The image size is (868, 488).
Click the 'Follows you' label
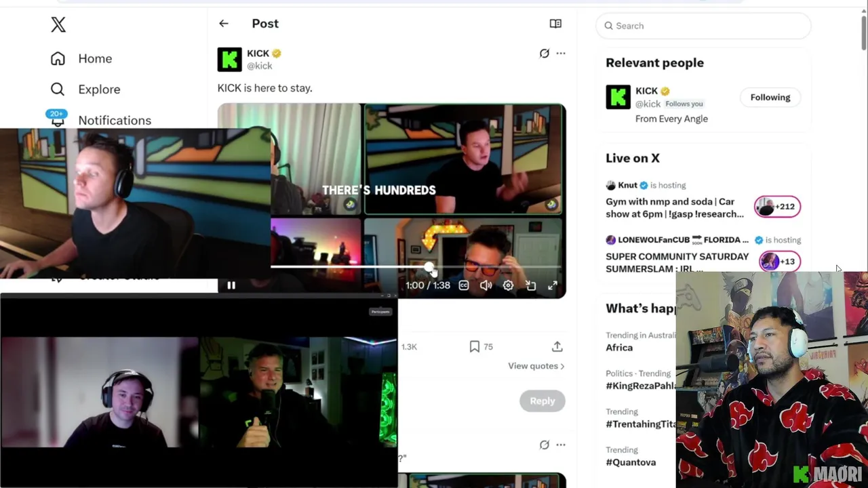pos(684,104)
